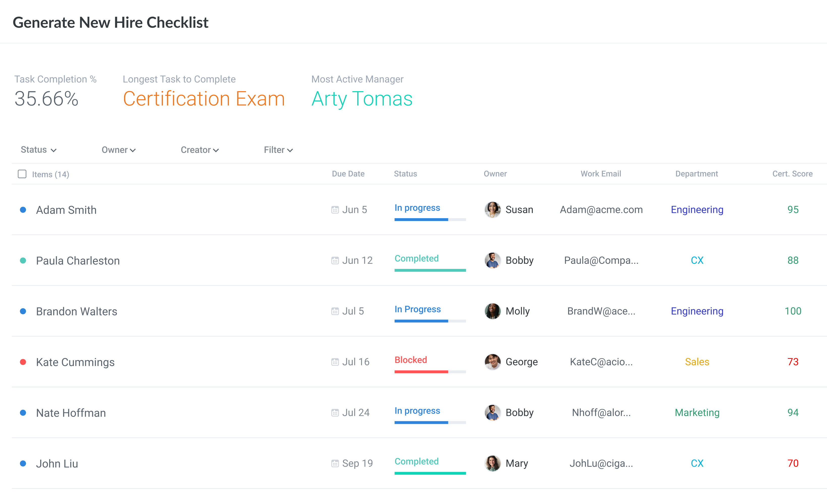Click the Blocked progress bar for Kate Cummings

click(430, 372)
